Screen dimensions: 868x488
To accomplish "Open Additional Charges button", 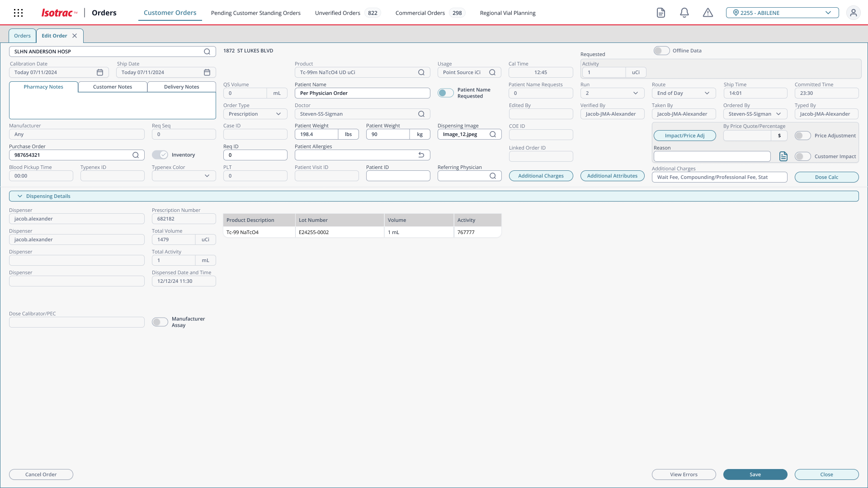I will click(x=541, y=176).
